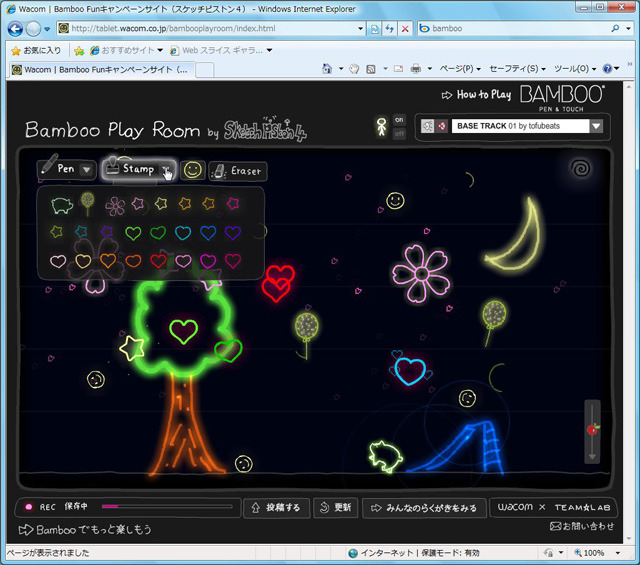Expand the address bar history dropdown

coord(360,29)
